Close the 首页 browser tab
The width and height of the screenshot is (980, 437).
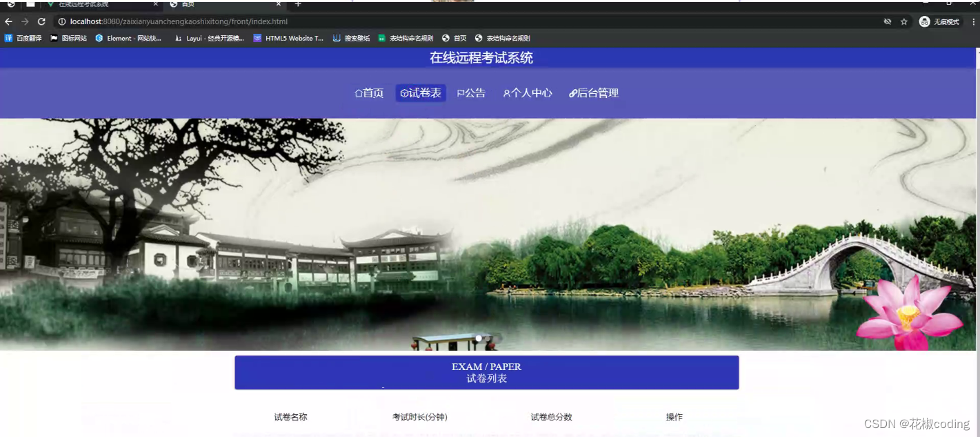click(278, 4)
